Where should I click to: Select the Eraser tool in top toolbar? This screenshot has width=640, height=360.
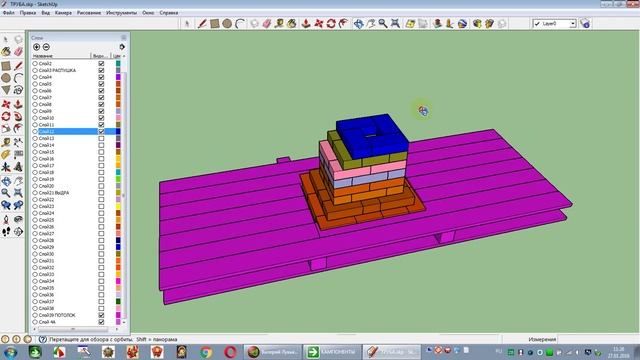(267, 24)
